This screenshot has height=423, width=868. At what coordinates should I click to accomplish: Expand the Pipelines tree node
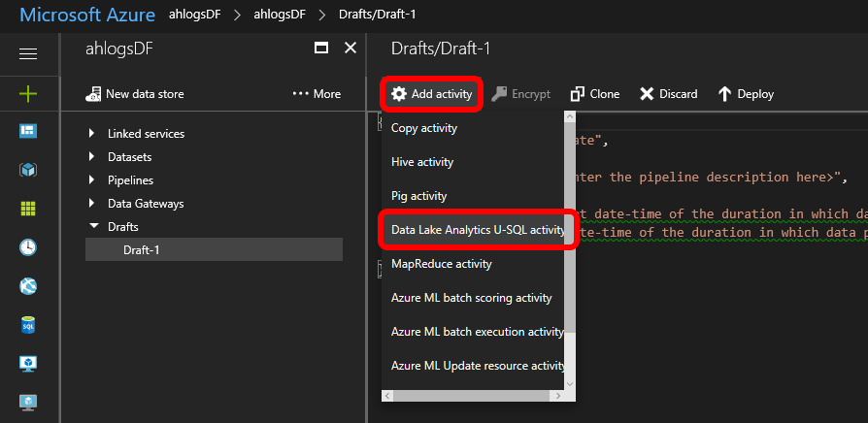pos(92,180)
